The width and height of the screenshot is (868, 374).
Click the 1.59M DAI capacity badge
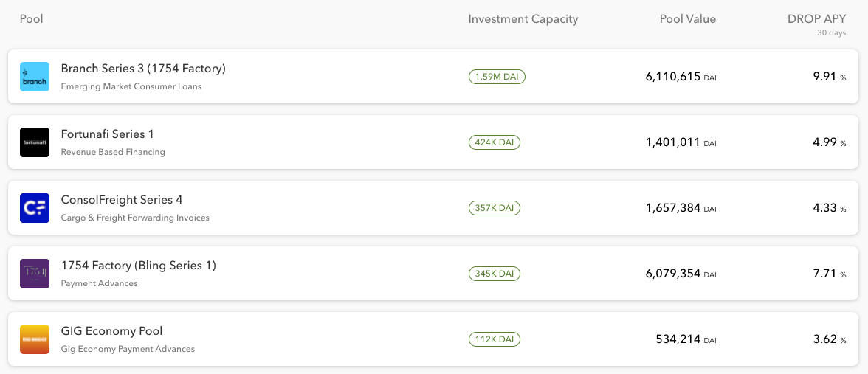(x=497, y=77)
